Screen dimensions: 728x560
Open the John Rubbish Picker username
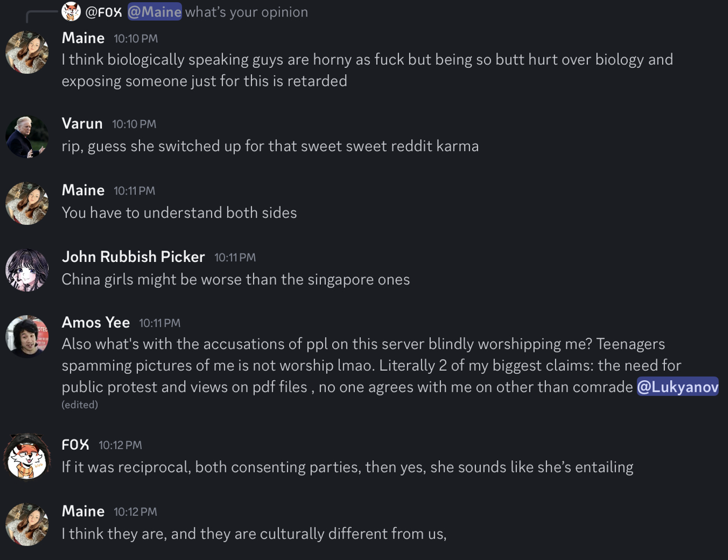[x=133, y=257]
